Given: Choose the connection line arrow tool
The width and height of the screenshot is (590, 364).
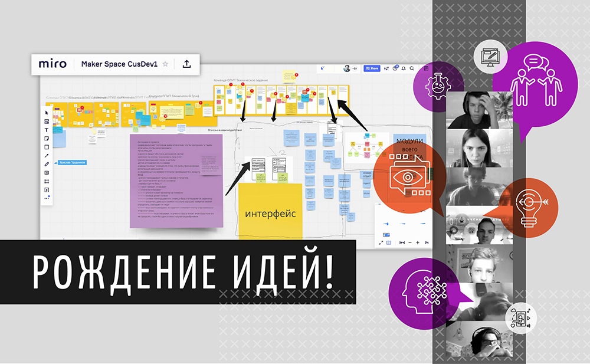Looking at the screenshot, I should [47, 155].
